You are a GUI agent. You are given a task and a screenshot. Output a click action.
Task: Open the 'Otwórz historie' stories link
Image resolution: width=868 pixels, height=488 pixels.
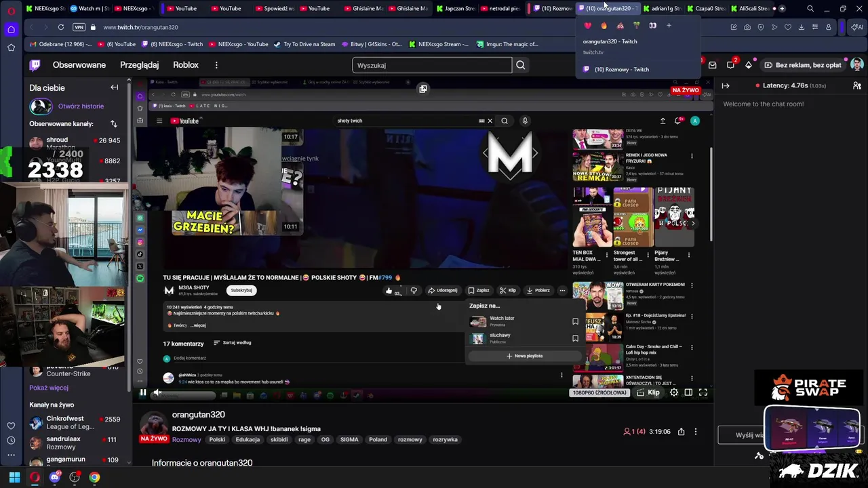point(81,106)
